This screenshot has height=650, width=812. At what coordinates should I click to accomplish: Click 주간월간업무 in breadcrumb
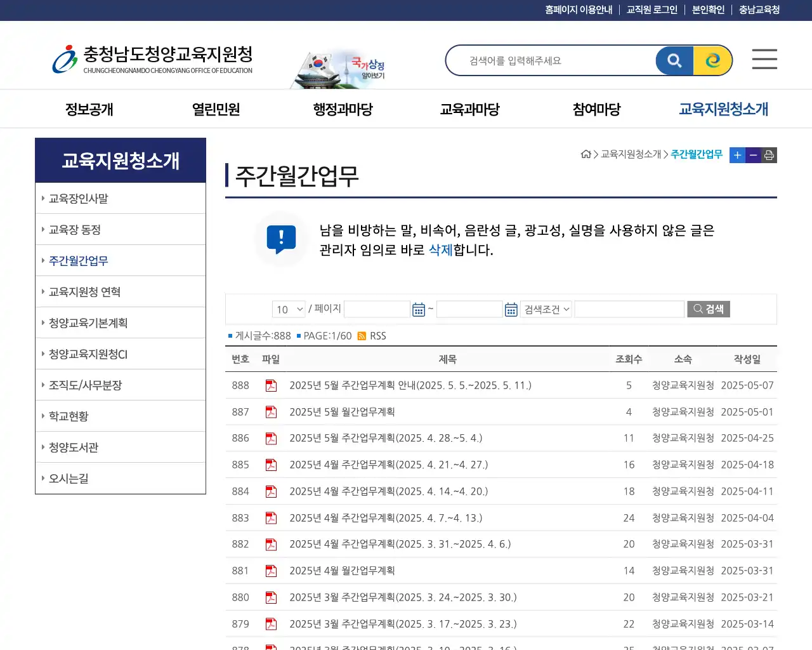pos(697,154)
